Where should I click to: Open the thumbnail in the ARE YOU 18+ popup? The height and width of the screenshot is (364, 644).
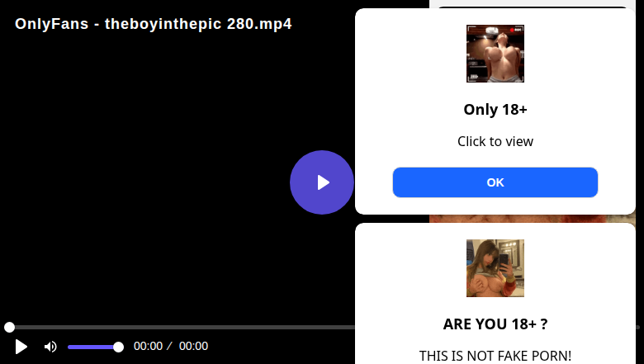coord(495,268)
